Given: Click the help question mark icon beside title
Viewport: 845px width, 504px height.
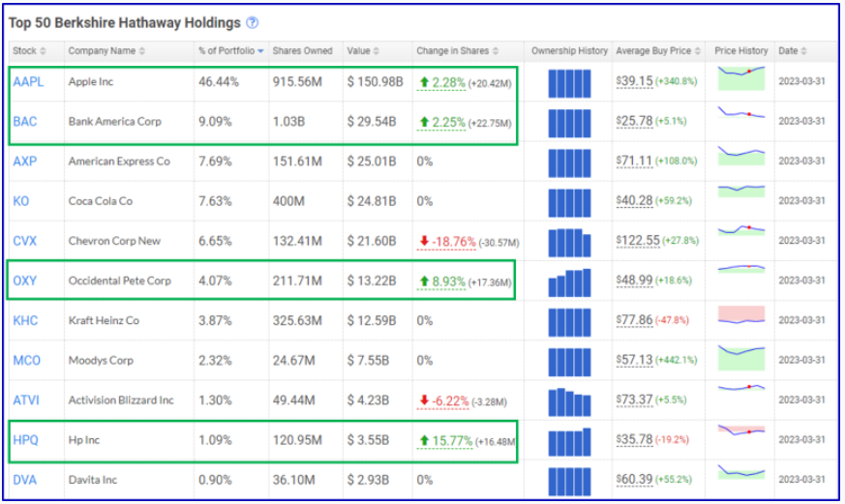Looking at the screenshot, I should pos(253,22).
